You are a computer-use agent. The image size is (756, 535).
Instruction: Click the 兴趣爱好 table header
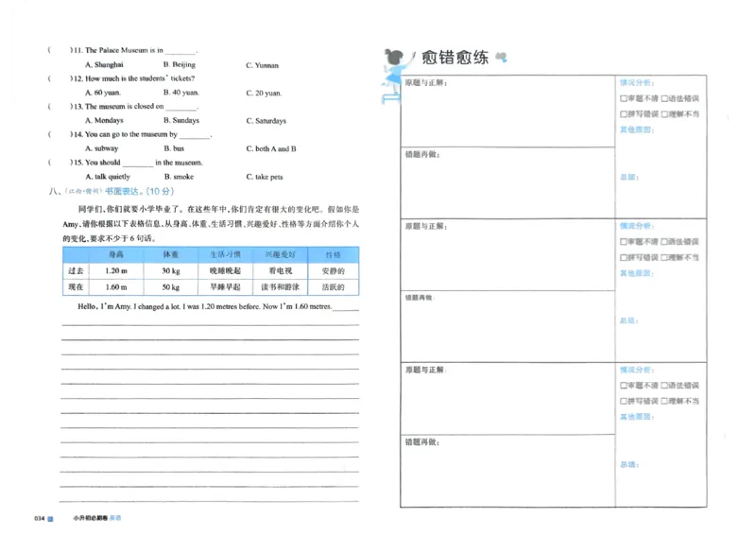point(280,254)
